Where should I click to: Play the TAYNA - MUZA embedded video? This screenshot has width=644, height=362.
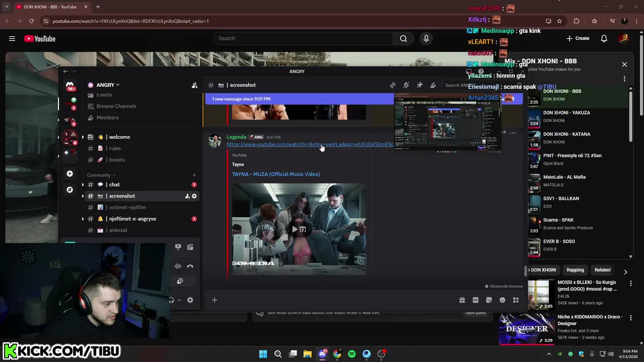[295, 229]
